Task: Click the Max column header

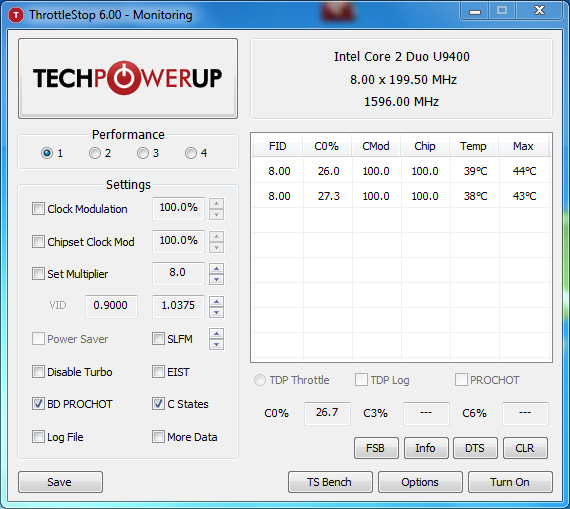Action: click(x=523, y=146)
